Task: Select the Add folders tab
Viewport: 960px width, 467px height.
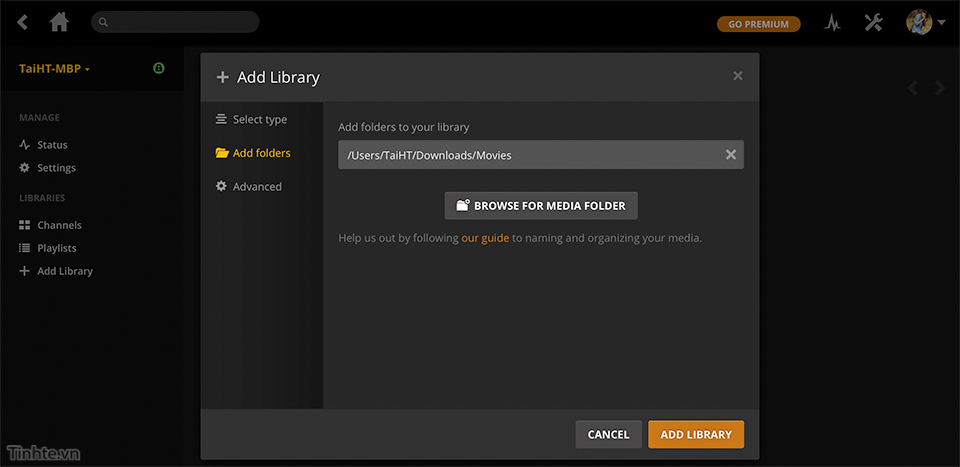Action: click(x=261, y=153)
